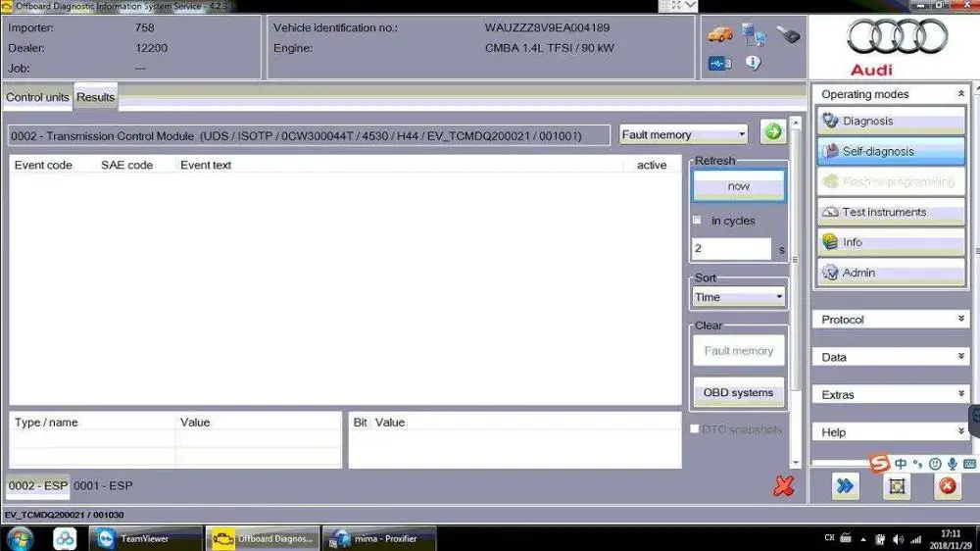Click the refresh cycle seconds field
The height and width of the screenshot is (551, 980).
pos(731,248)
